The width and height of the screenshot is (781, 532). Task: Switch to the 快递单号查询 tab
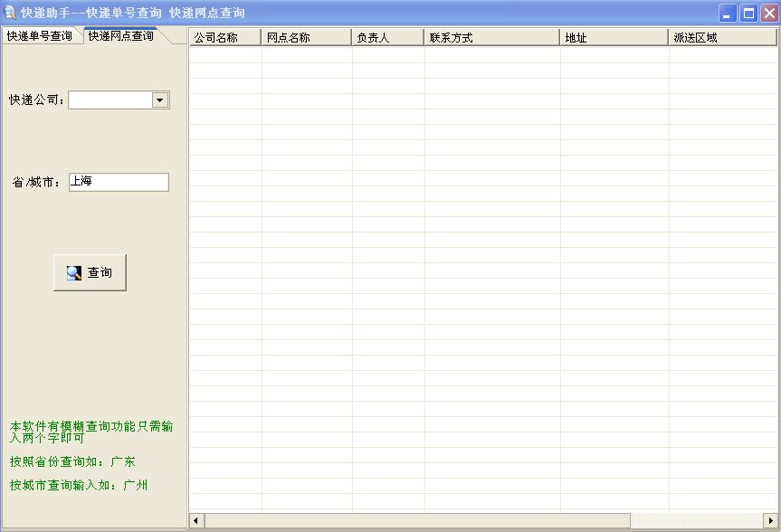pos(40,36)
